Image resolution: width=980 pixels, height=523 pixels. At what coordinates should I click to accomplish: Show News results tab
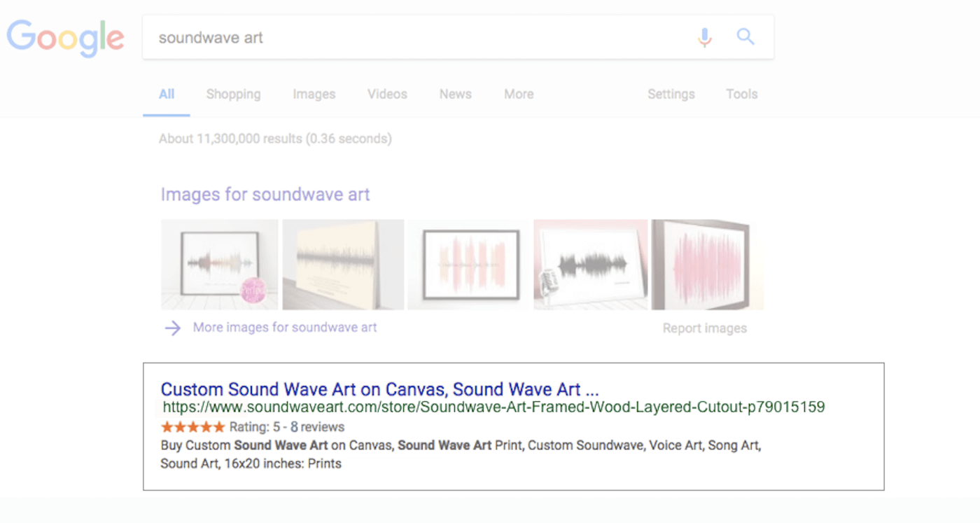pos(455,95)
